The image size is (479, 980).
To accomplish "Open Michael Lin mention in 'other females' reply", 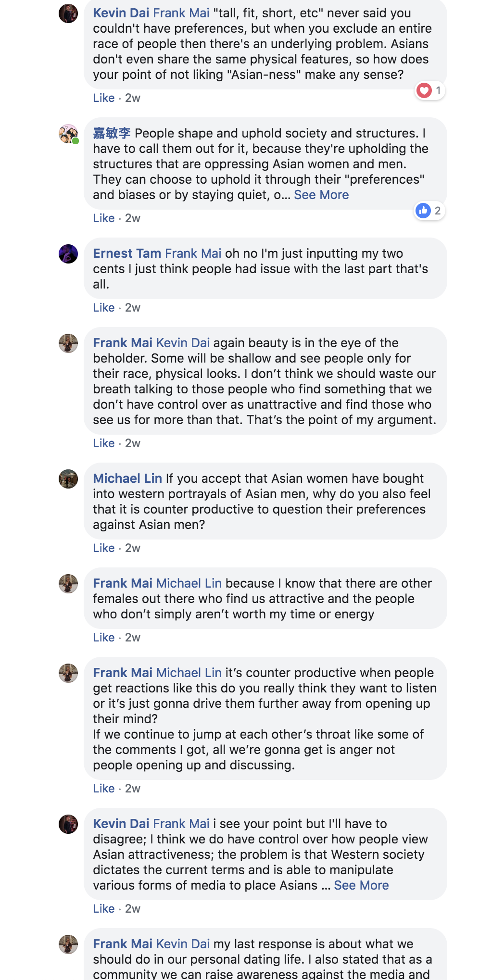I will [189, 583].
